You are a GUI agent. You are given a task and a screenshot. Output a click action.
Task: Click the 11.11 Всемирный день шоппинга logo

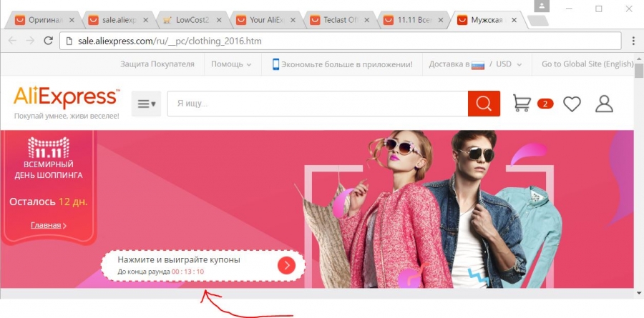click(49, 159)
